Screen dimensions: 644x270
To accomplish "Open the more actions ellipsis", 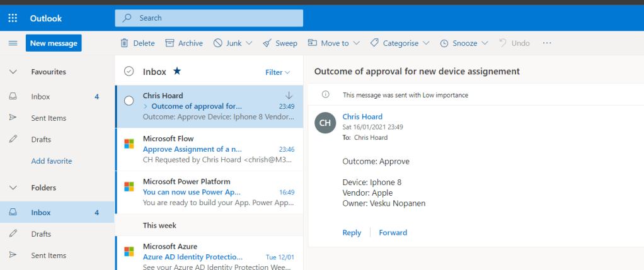I will click(546, 43).
